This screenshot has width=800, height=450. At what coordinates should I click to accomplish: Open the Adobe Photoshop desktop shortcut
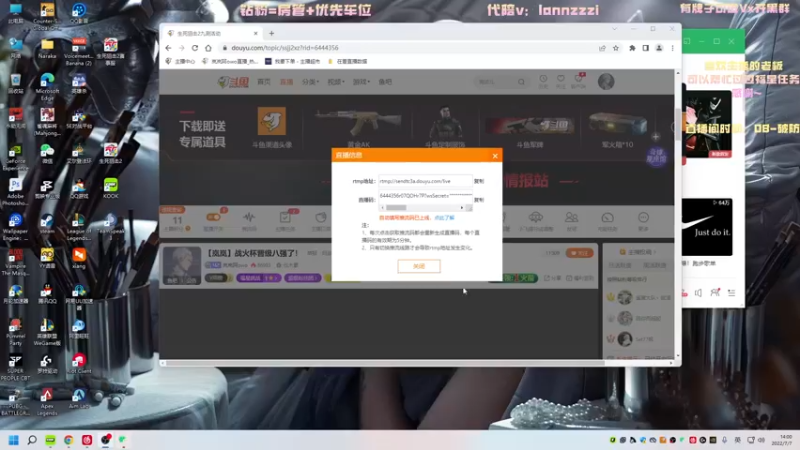click(x=15, y=192)
